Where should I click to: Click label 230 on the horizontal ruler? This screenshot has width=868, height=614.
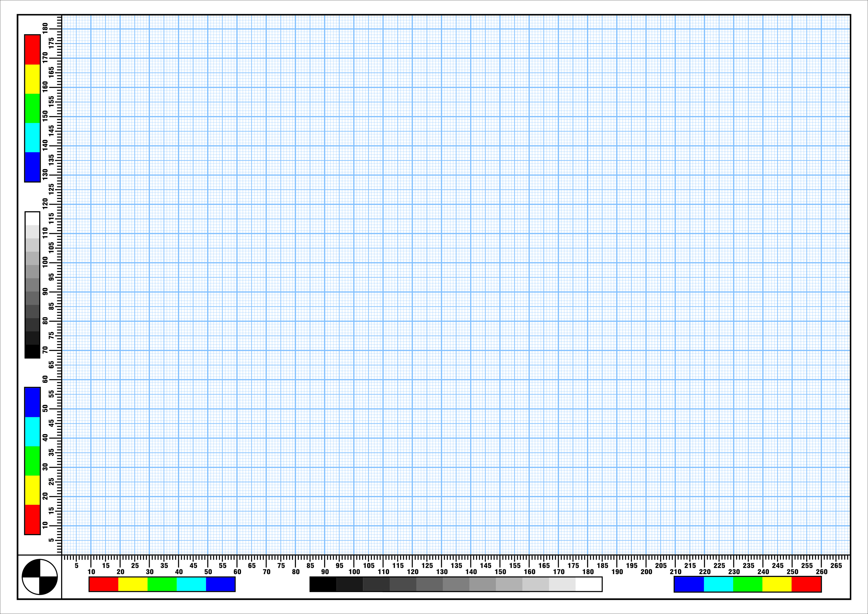click(x=734, y=572)
